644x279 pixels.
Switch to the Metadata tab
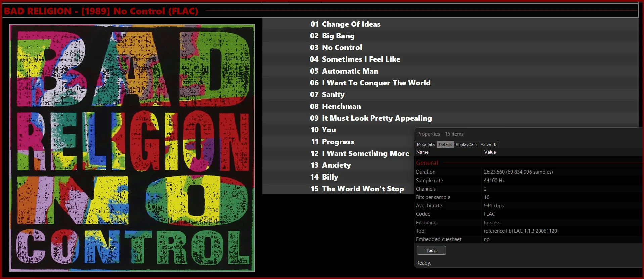coord(426,144)
